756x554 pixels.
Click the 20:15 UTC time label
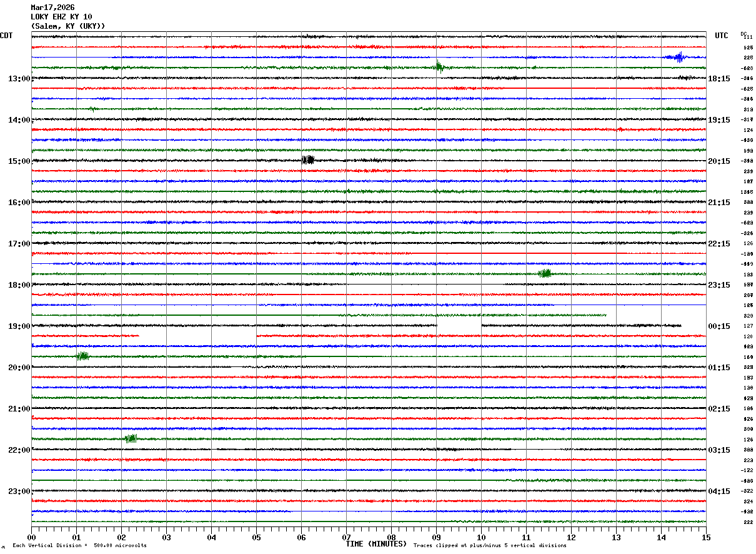719,161
